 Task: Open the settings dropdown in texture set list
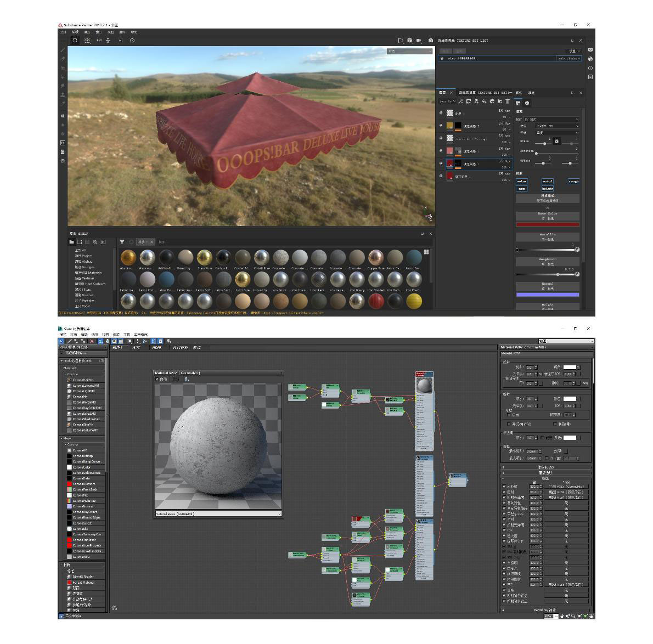(x=575, y=51)
